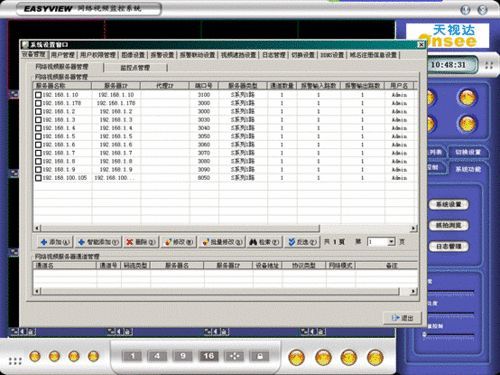Open the 用户管理 tab
500x375 pixels.
pos(63,55)
